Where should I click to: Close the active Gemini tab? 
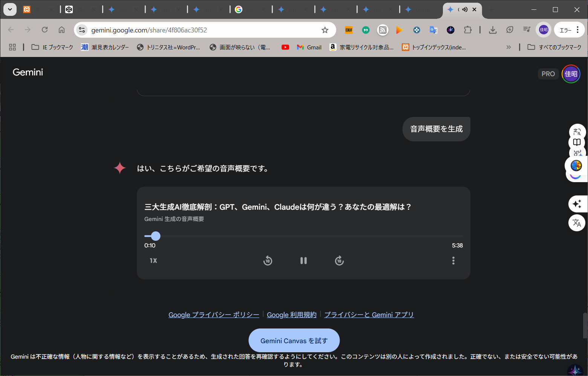coord(475,9)
